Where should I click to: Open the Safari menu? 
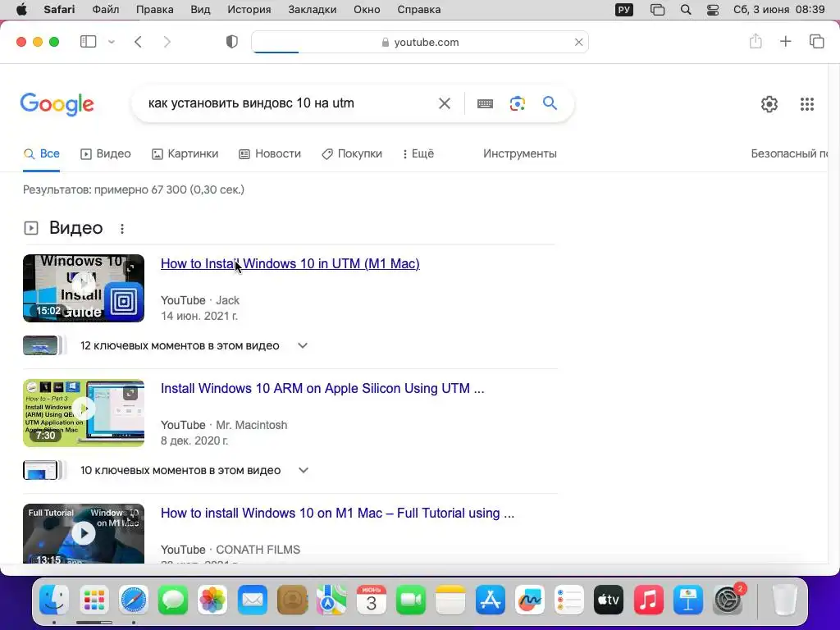pos(59,10)
